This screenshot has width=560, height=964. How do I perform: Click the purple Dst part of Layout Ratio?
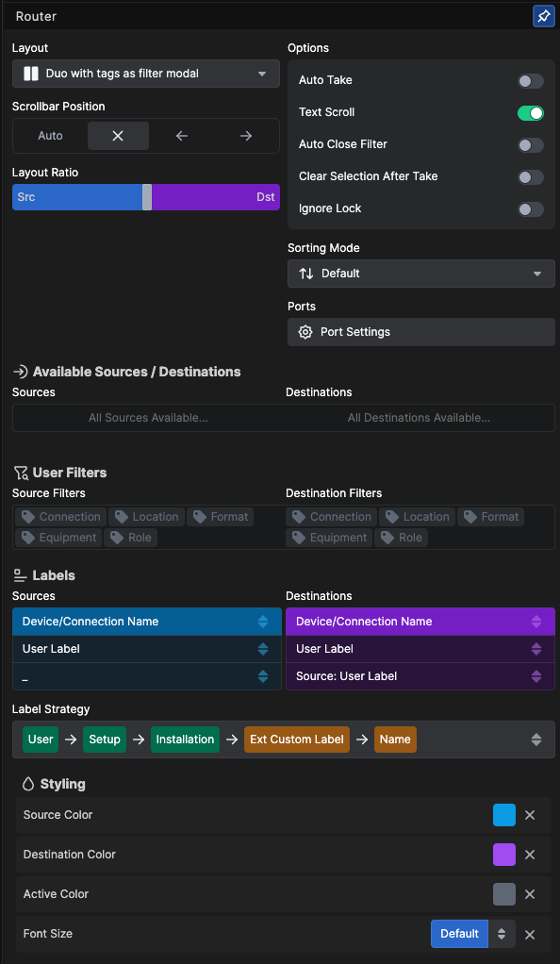click(216, 197)
